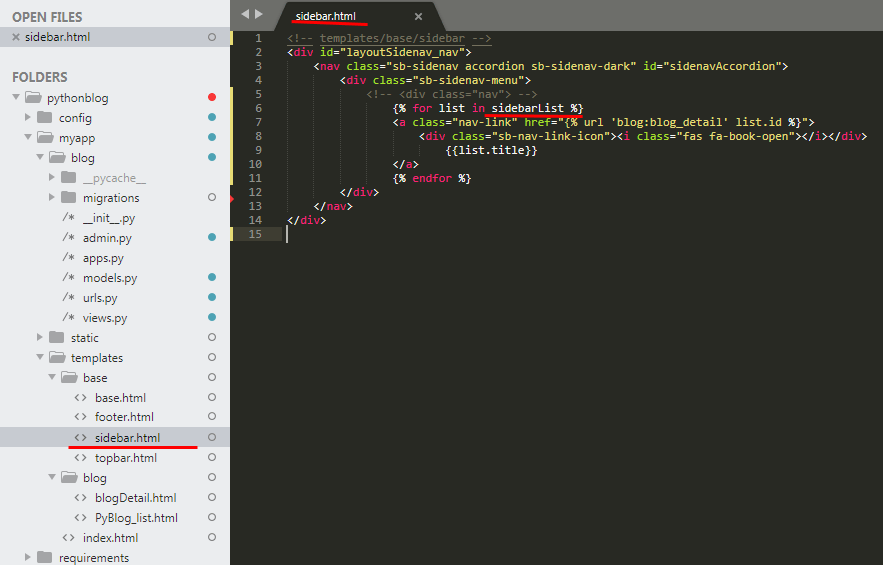Click the __pycache__ folder icon
Image resolution: width=883 pixels, height=565 pixels.
coord(69,177)
